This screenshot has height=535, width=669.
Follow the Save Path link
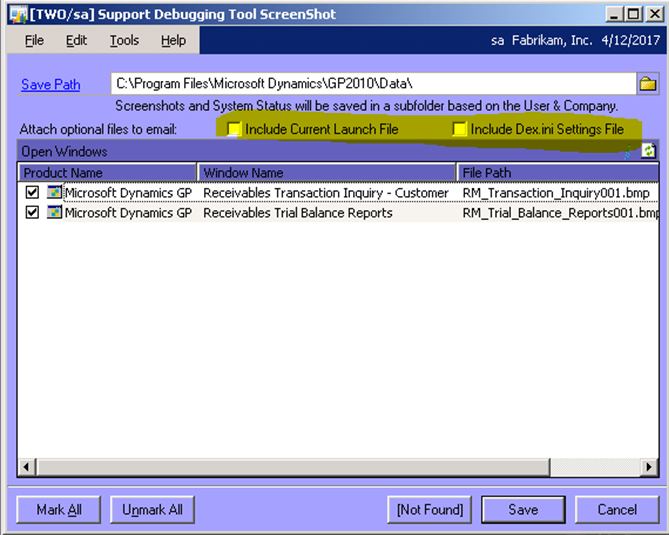click(x=51, y=84)
